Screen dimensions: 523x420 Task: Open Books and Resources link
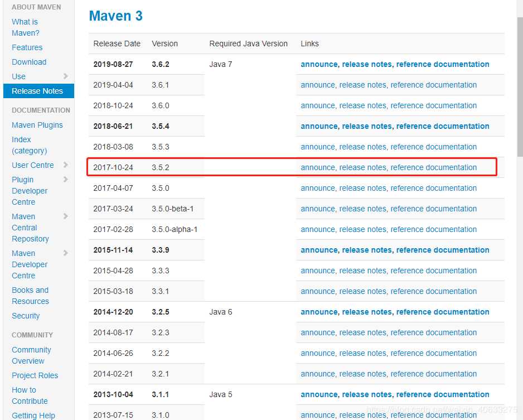tap(30, 296)
